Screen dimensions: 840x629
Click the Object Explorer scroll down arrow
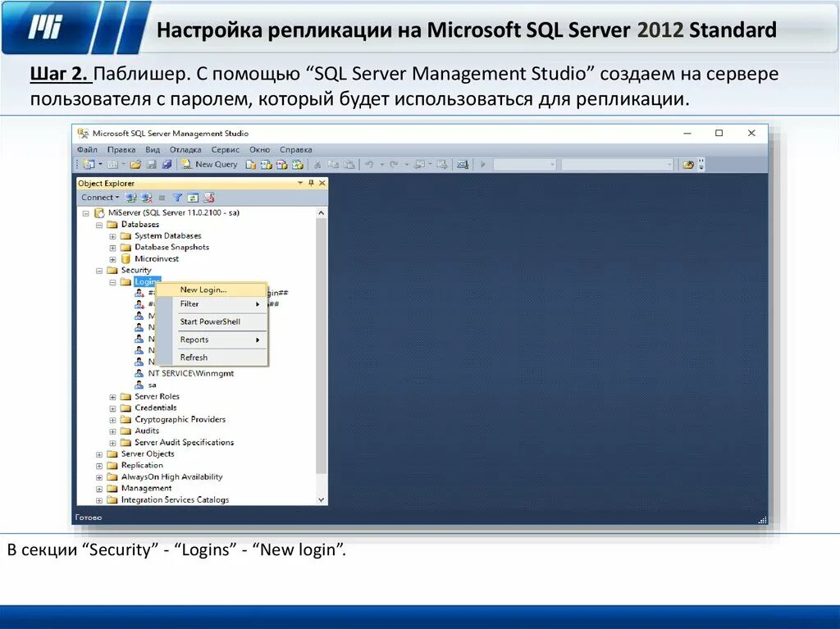point(321,499)
